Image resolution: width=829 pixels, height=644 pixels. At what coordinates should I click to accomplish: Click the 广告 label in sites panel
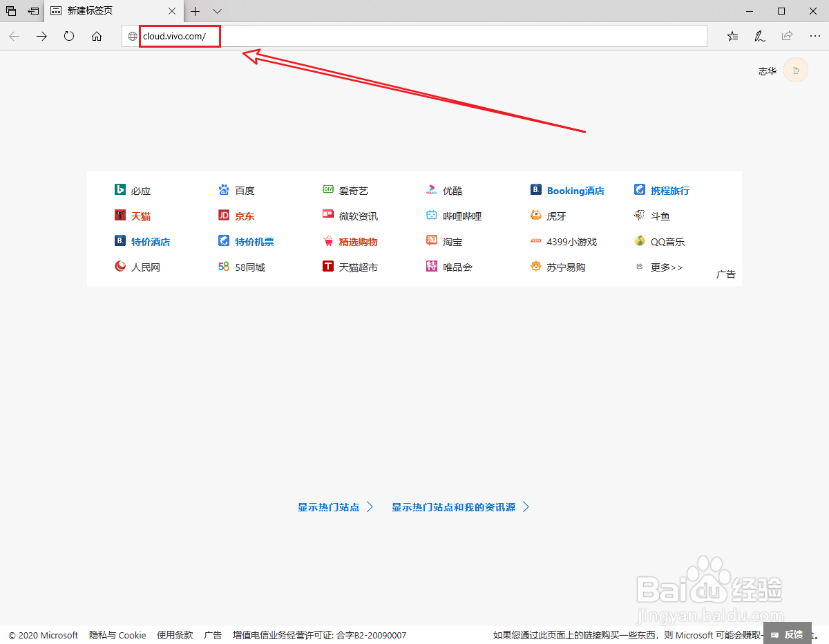tap(726, 274)
